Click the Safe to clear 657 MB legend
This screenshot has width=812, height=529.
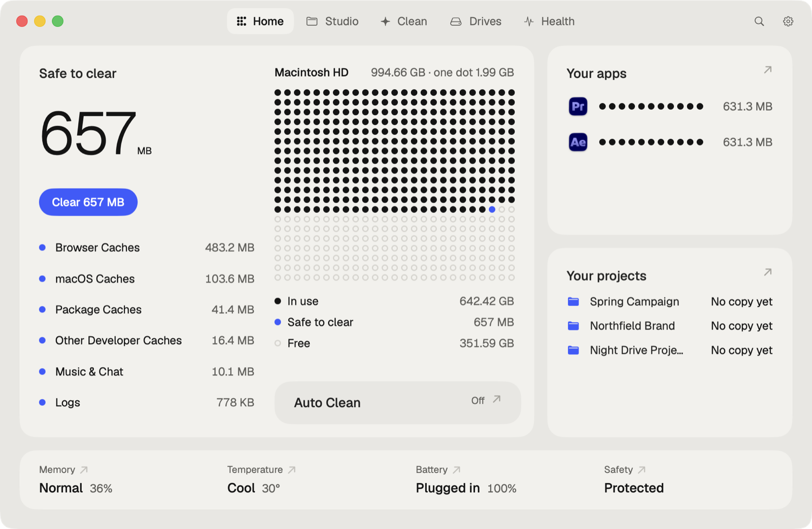point(394,322)
